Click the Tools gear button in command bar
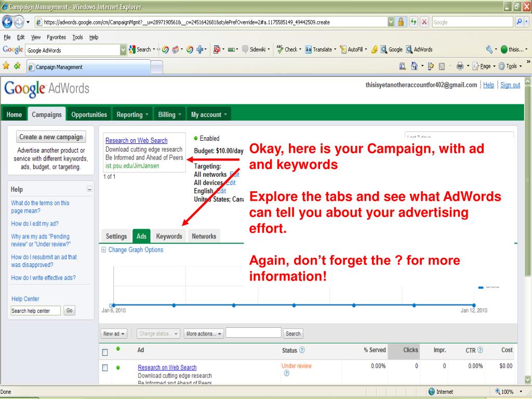Viewport: 532px width, 399px height. [510, 66]
